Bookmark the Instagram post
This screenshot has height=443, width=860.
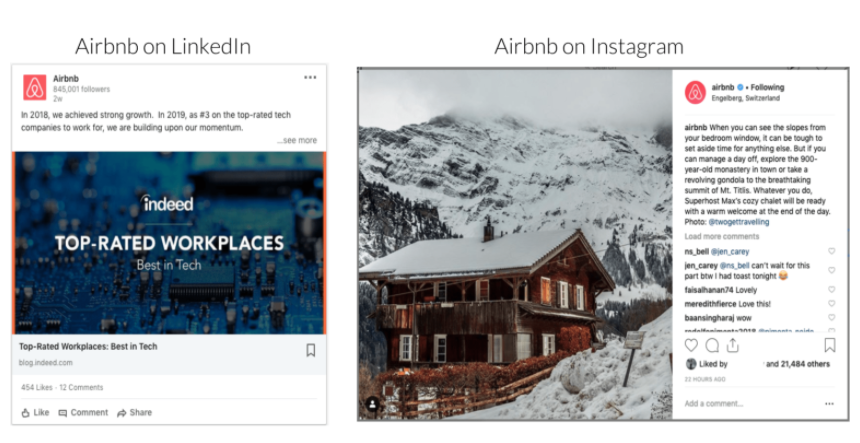tap(830, 345)
